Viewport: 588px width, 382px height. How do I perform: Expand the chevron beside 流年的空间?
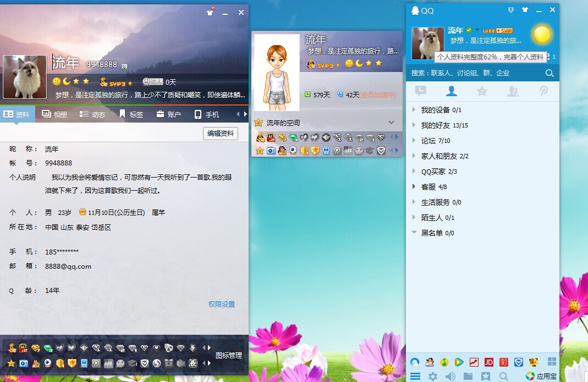click(x=391, y=122)
